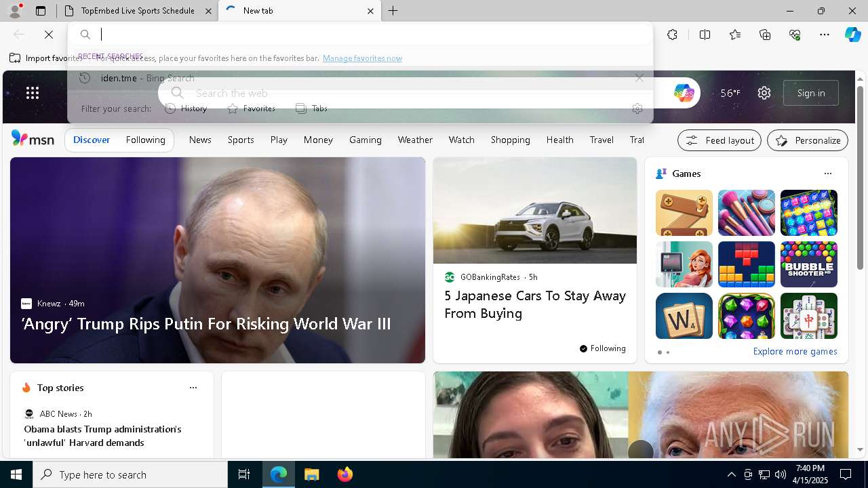868x488 pixels.
Task: Select the Following feed tab
Action: [x=145, y=140]
